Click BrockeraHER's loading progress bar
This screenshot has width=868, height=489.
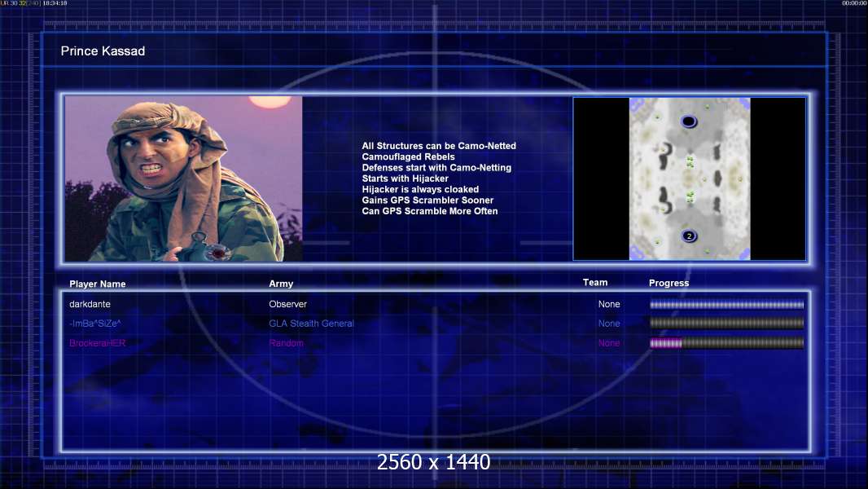click(x=727, y=343)
